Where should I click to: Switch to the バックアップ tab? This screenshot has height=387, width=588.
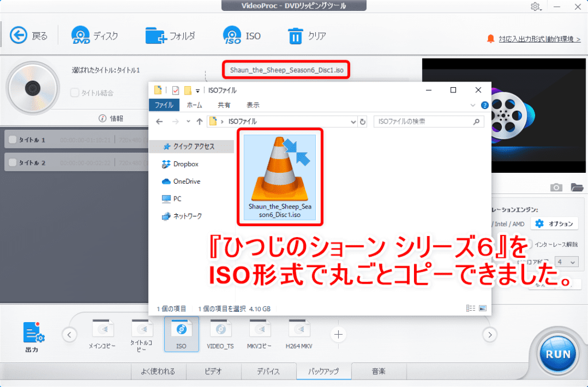coord(323,371)
